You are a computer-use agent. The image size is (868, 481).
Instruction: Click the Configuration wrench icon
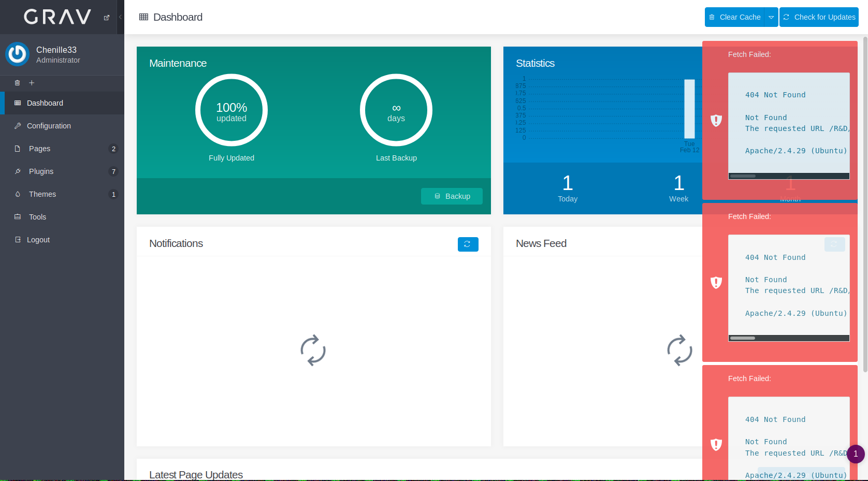coord(18,126)
